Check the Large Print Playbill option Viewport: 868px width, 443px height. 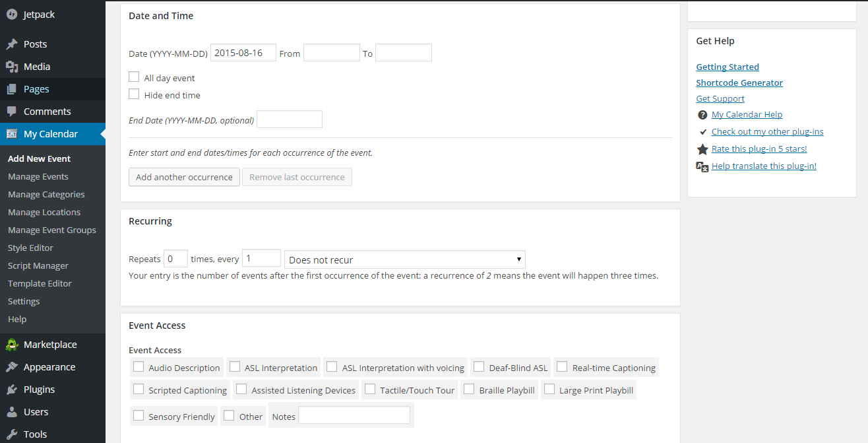pyautogui.click(x=549, y=390)
